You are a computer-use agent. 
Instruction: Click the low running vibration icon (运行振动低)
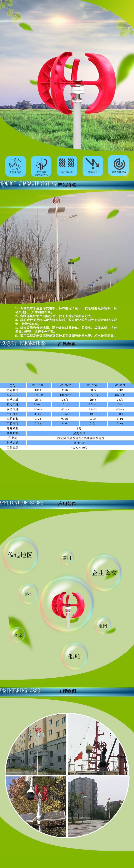(x=67, y=166)
